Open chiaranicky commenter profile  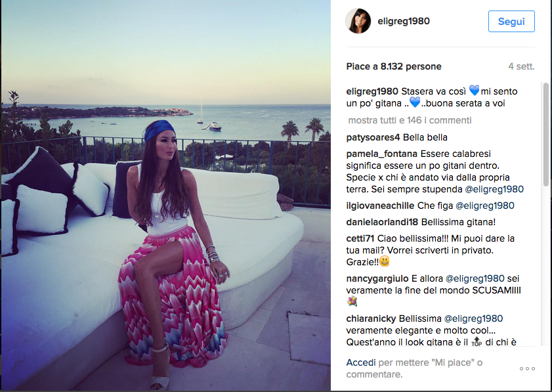(371, 318)
